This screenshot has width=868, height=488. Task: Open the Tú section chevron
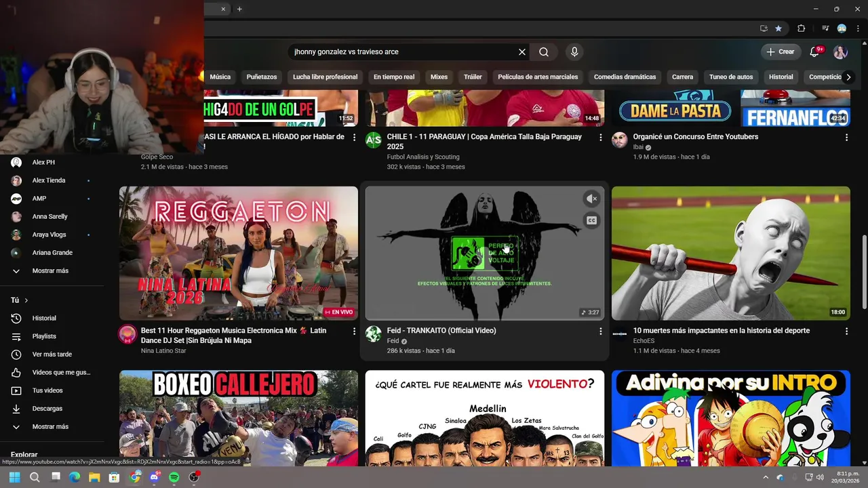pos(26,300)
